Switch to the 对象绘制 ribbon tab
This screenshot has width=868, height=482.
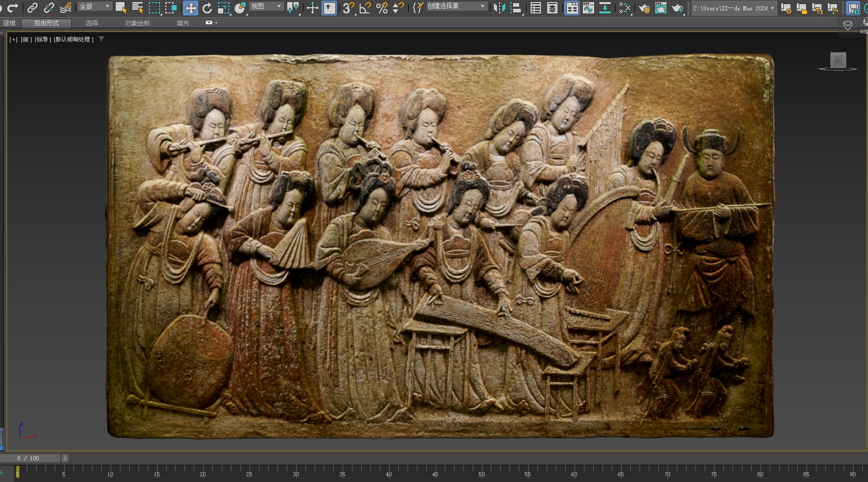(137, 23)
